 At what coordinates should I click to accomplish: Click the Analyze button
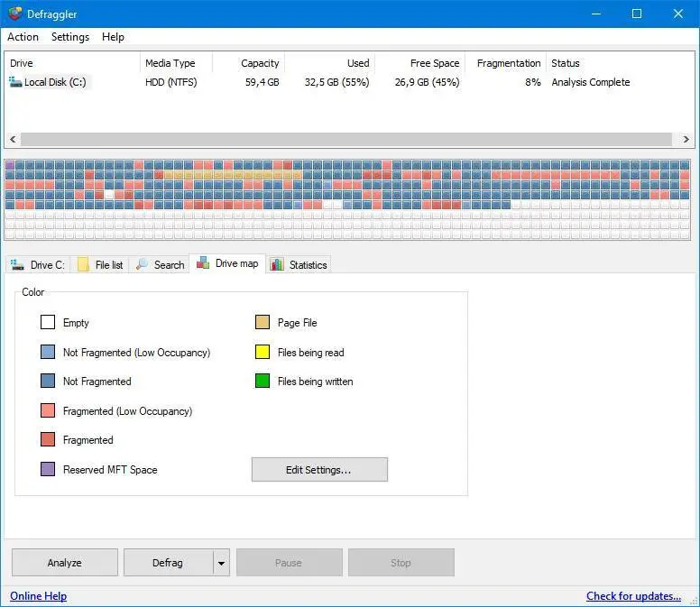coord(65,563)
